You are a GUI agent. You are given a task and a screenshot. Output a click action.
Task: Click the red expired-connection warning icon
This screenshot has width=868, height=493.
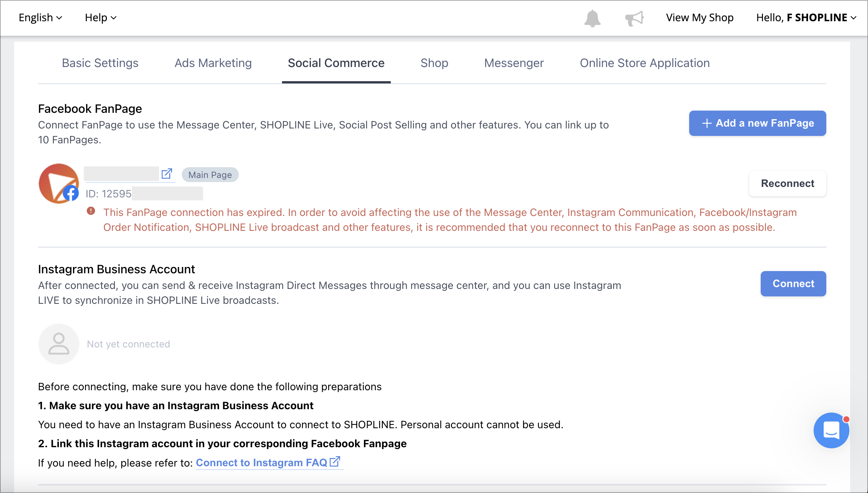tap(91, 211)
